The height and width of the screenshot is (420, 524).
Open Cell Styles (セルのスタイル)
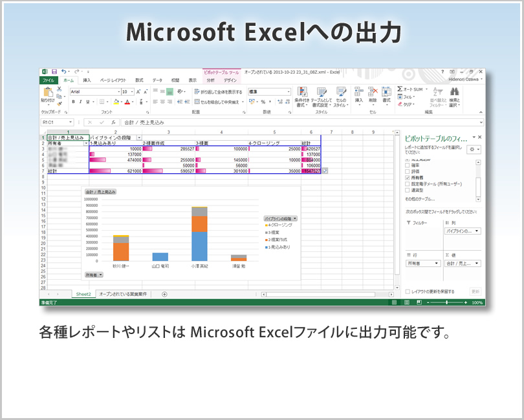point(341,97)
